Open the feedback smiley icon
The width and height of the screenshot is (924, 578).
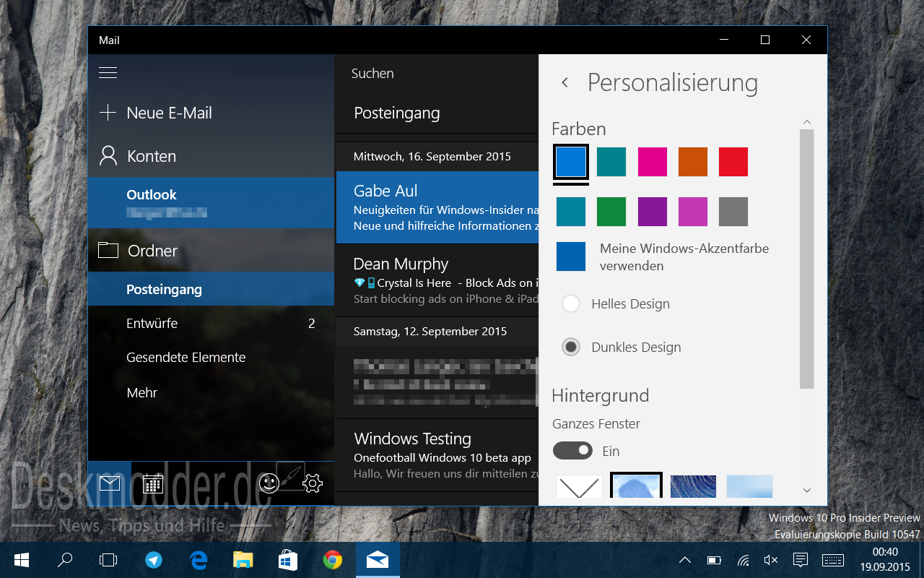[x=269, y=483]
